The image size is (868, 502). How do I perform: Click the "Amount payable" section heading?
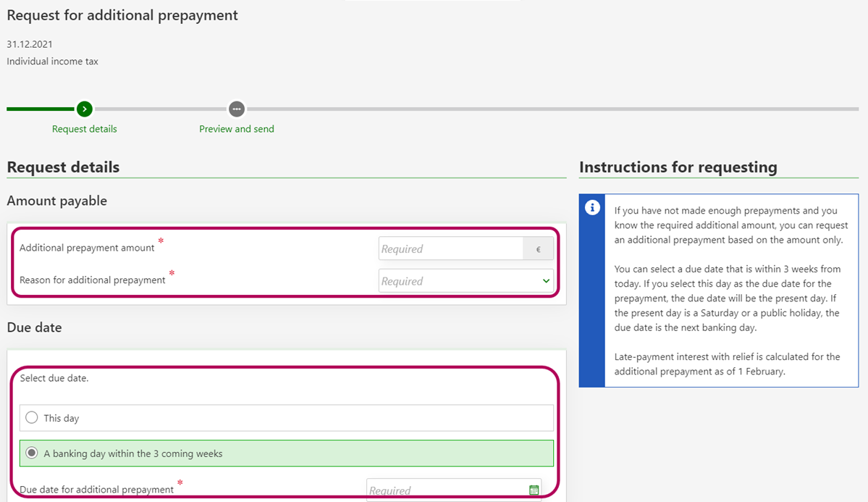coord(57,201)
